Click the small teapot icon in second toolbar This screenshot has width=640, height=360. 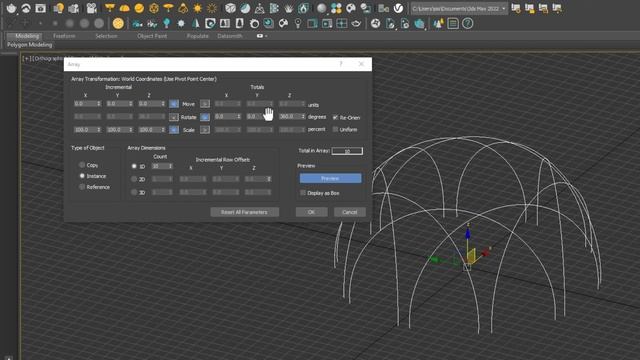pyautogui.click(x=356, y=24)
